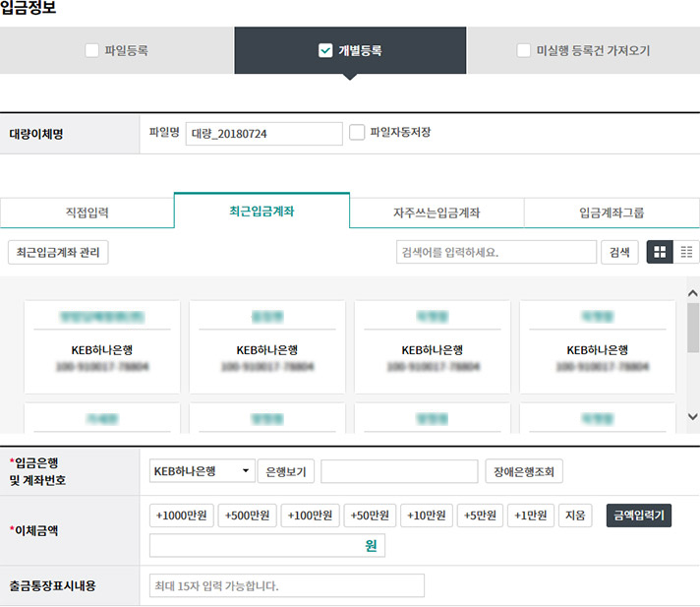Select the first KEB하나은행 account card
This screenshot has width=700, height=607.
102,347
